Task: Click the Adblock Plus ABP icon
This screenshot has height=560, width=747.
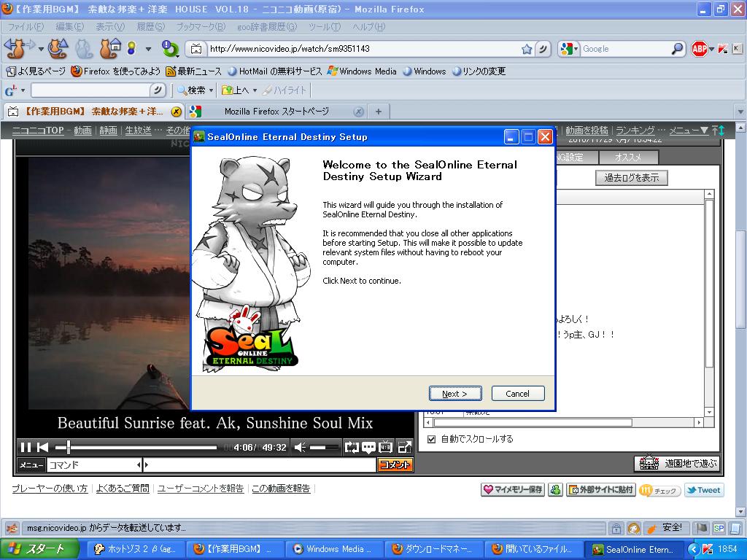Action: pos(699,49)
